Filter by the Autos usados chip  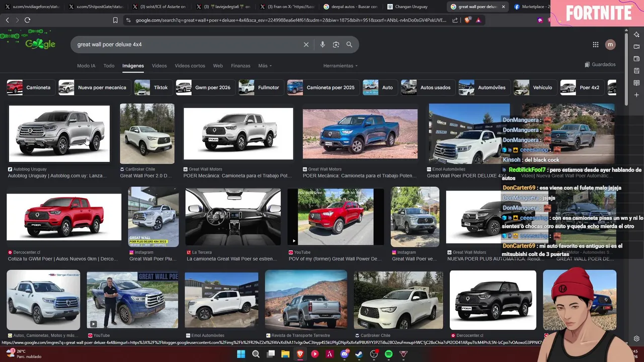point(428,87)
